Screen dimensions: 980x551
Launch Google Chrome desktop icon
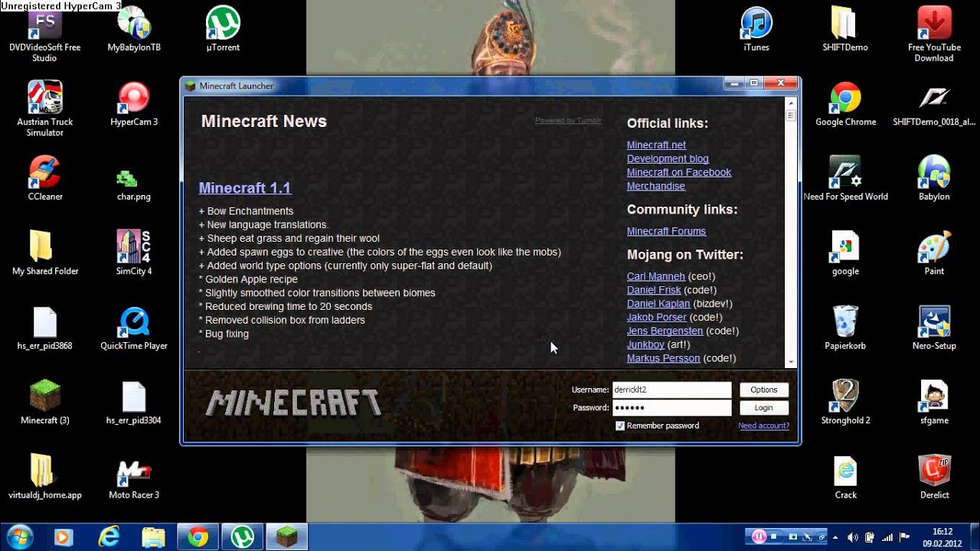point(845,104)
